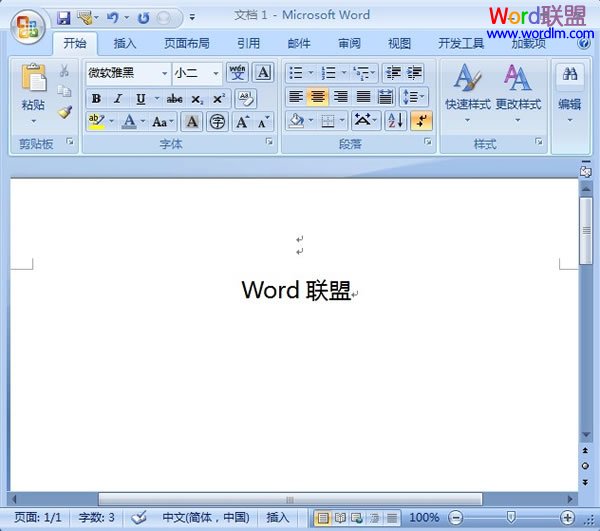Open the 邮件 tab
600x531 pixels.
pos(299,43)
